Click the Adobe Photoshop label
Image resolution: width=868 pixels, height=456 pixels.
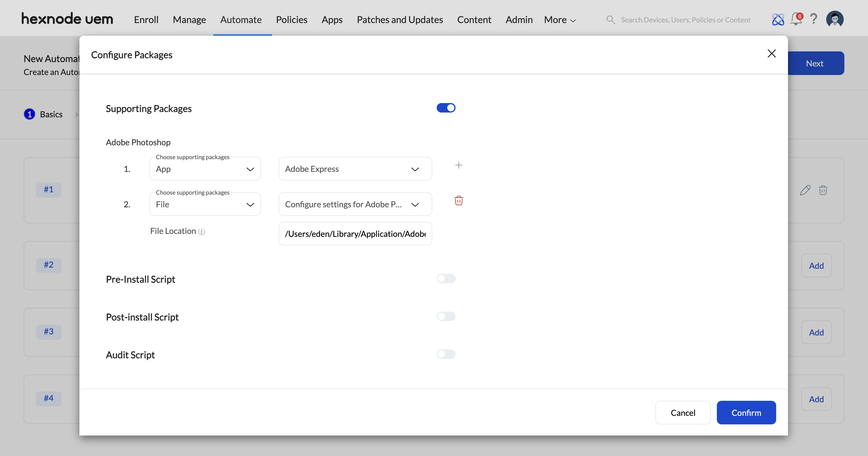pyautogui.click(x=138, y=142)
